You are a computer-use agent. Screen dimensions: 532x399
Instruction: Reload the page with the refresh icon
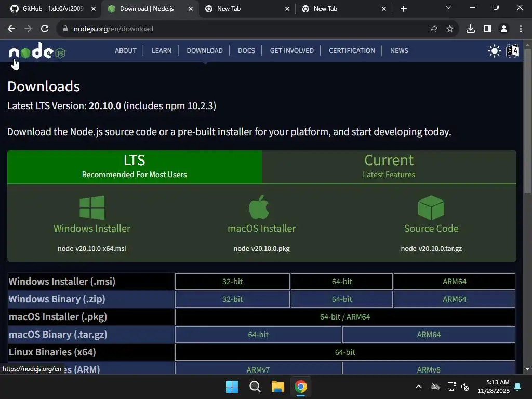click(45, 29)
